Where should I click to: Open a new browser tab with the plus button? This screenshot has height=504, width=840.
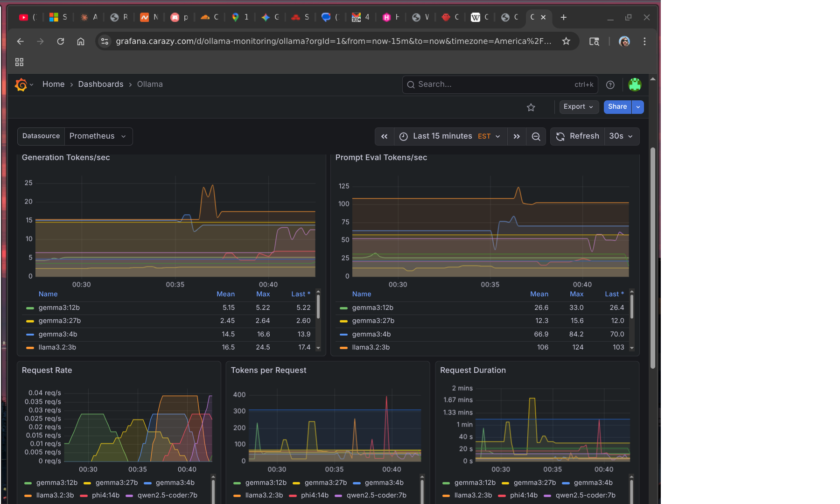click(x=563, y=17)
